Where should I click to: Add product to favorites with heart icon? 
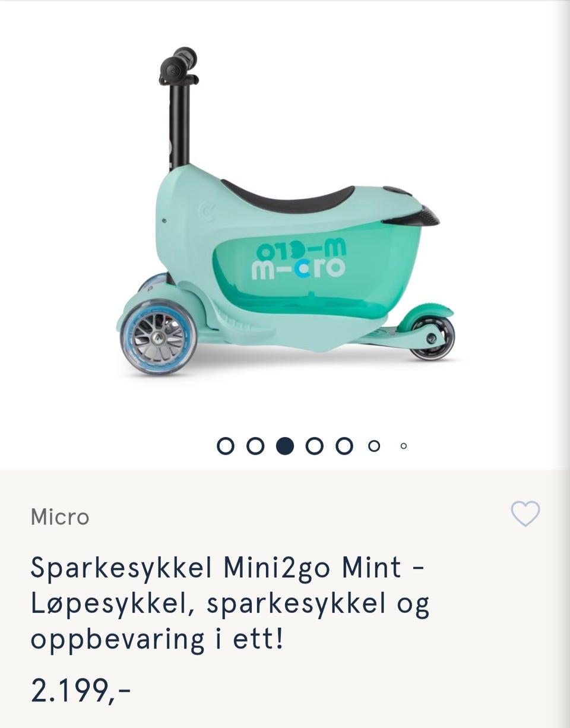point(525,514)
